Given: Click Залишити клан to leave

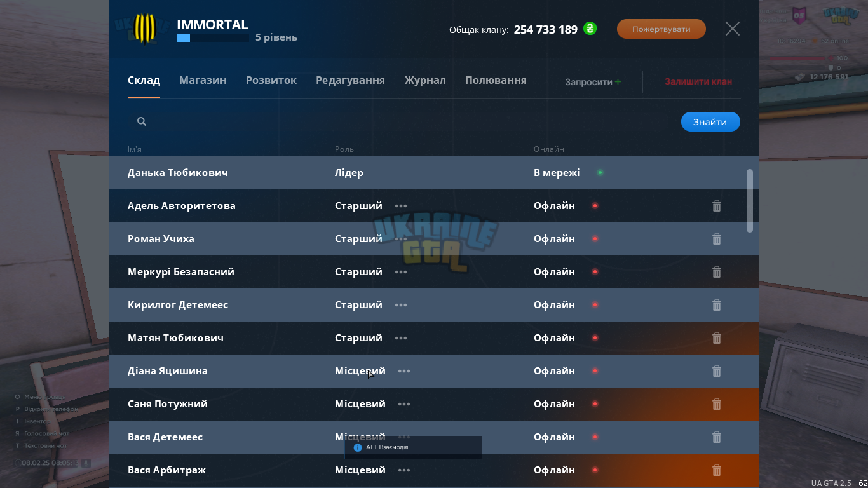Looking at the screenshot, I should point(698,81).
